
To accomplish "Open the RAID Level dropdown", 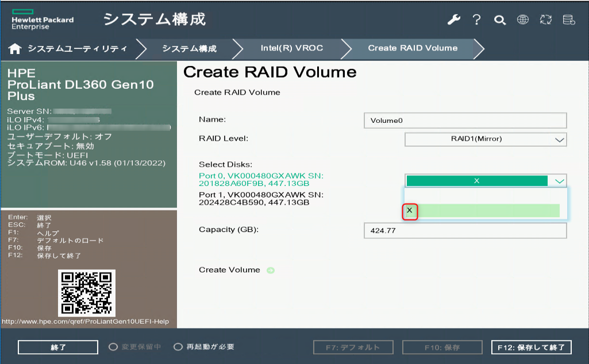I will (x=486, y=139).
